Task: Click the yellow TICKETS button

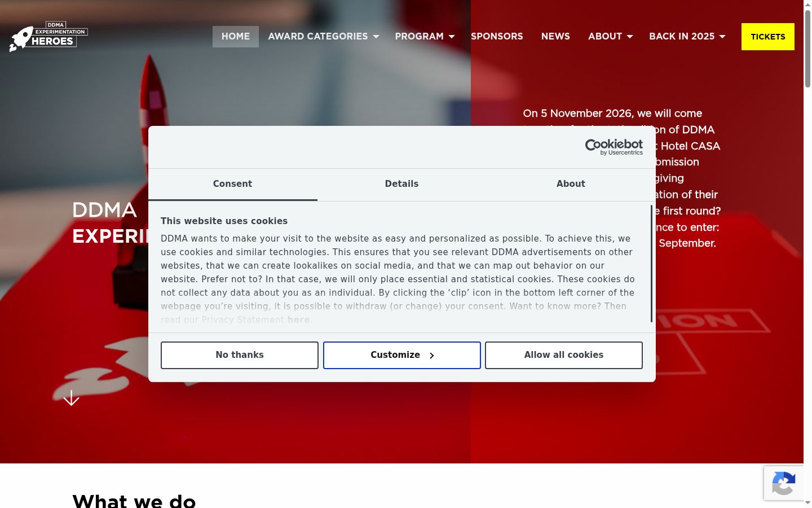Action: 768,37
